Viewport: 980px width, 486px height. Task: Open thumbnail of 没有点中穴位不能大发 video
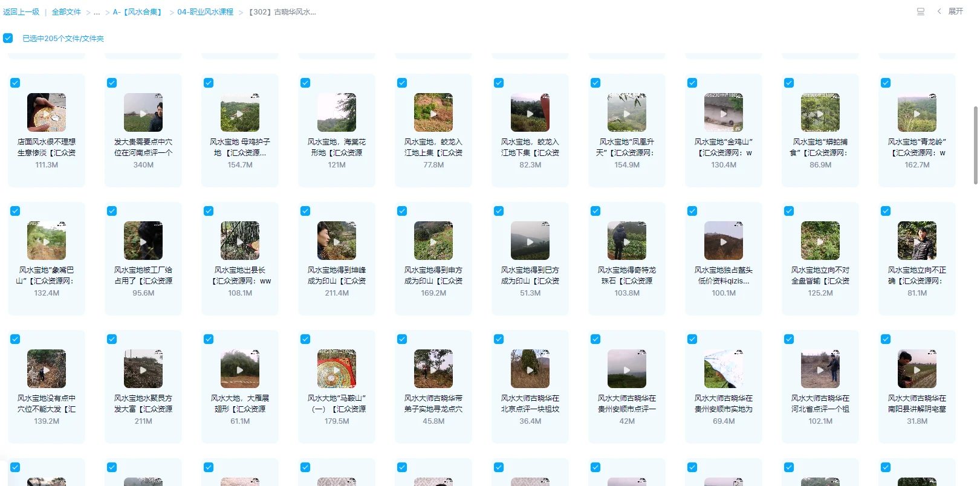[47, 369]
